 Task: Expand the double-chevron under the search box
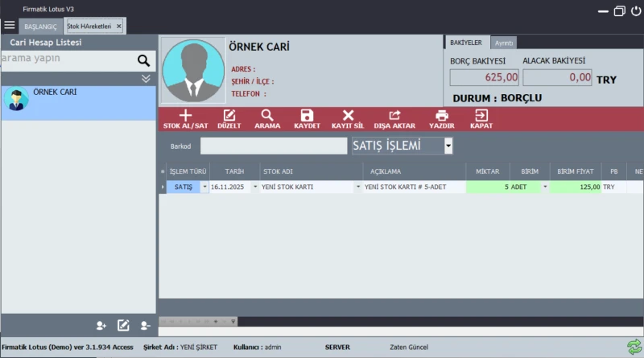(146, 78)
